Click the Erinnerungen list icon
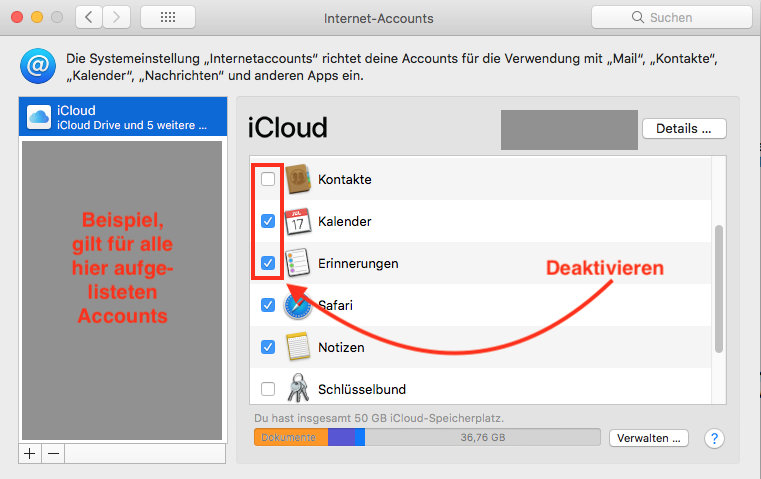 [298, 263]
